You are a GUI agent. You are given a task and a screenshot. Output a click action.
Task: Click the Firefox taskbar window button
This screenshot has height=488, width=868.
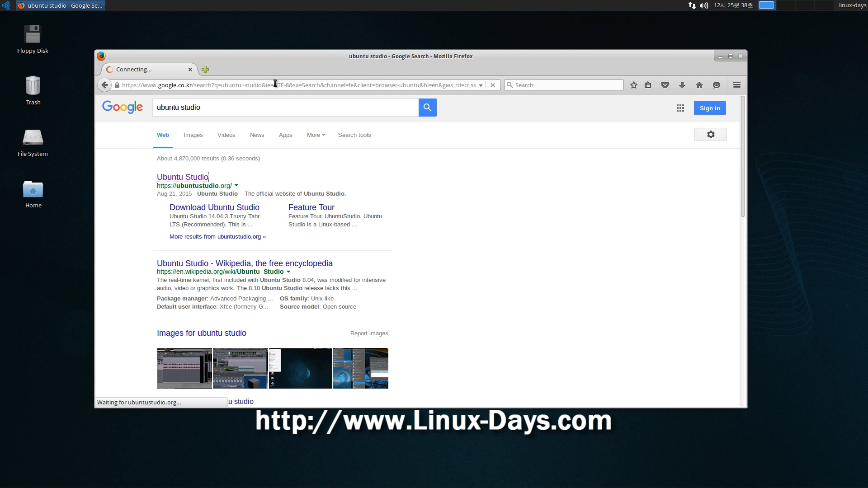coord(61,5)
